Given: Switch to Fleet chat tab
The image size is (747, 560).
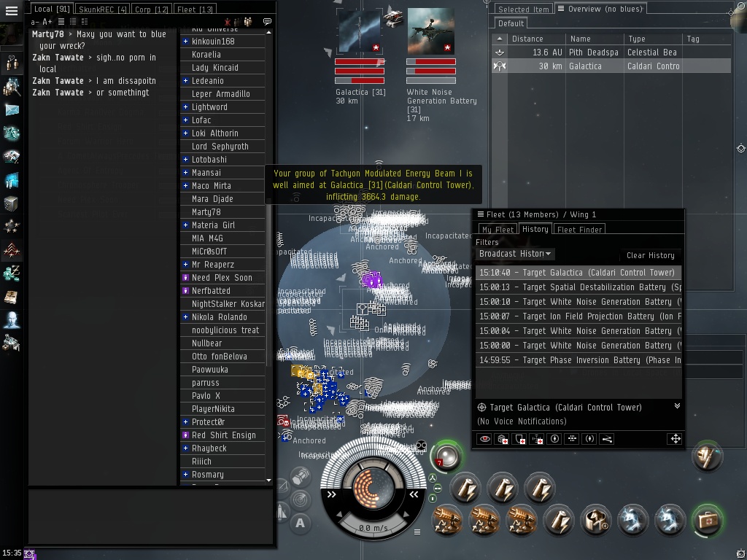Looking at the screenshot, I should [x=194, y=9].
